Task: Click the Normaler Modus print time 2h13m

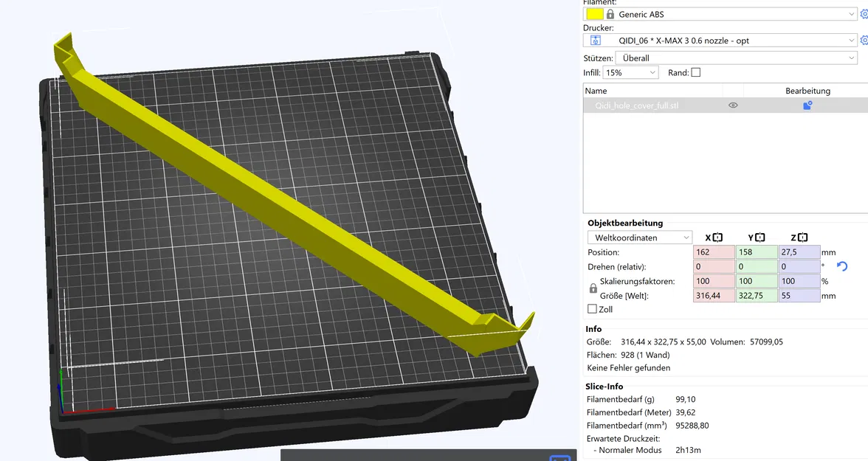Action: pos(688,450)
